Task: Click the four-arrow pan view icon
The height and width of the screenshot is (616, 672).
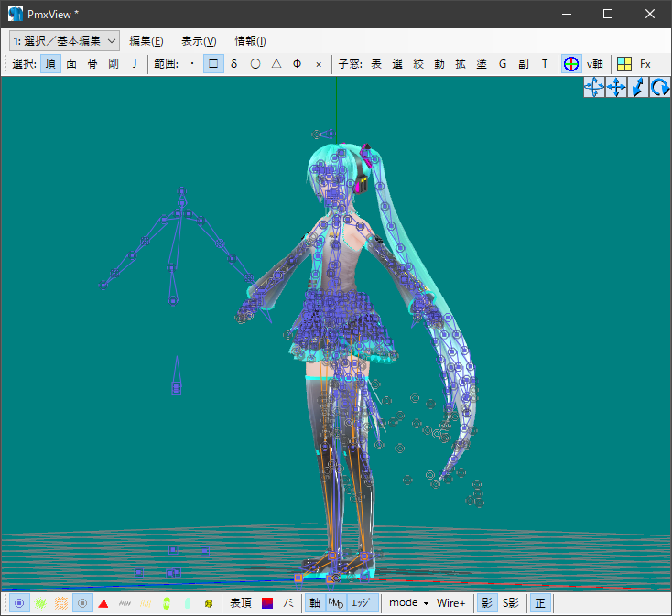Action: point(616,87)
